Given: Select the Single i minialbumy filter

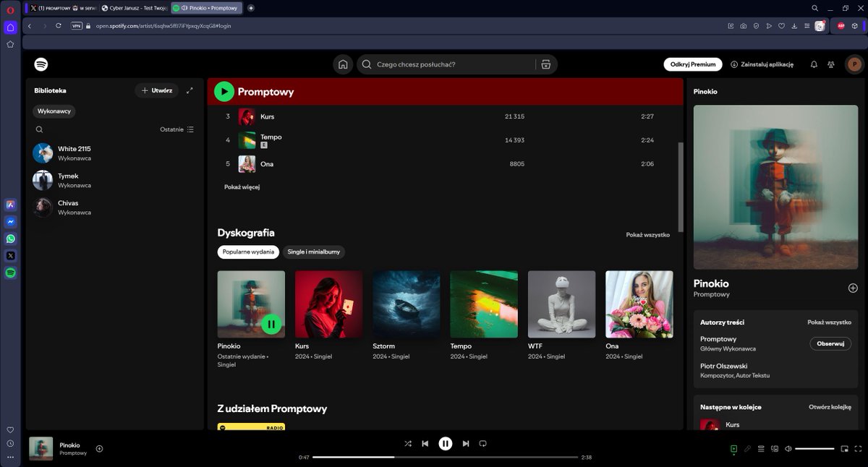Looking at the screenshot, I should click(314, 252).
